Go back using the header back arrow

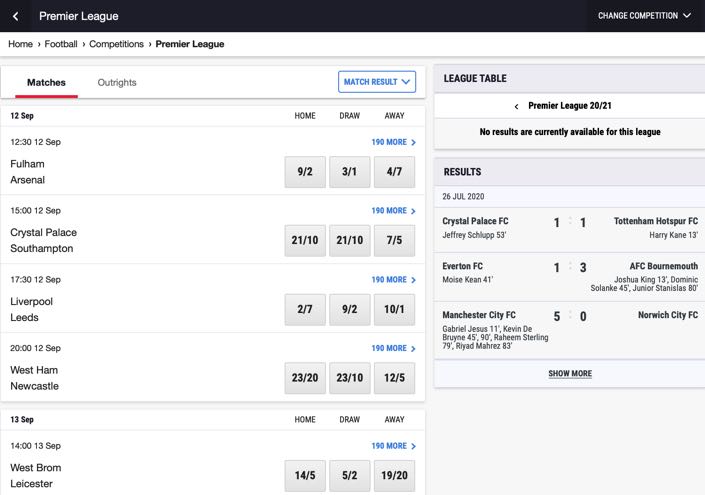click(16, 16)
